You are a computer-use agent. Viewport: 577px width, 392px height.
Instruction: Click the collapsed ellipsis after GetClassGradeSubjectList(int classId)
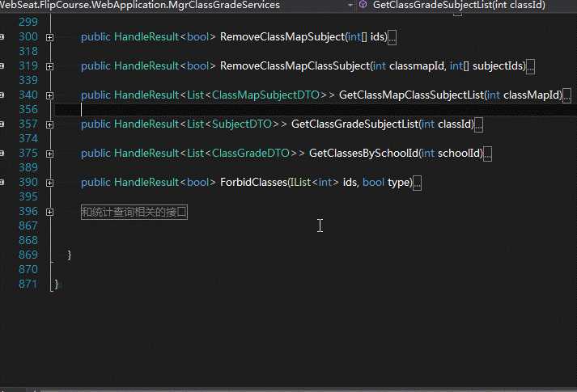point(478,125)
